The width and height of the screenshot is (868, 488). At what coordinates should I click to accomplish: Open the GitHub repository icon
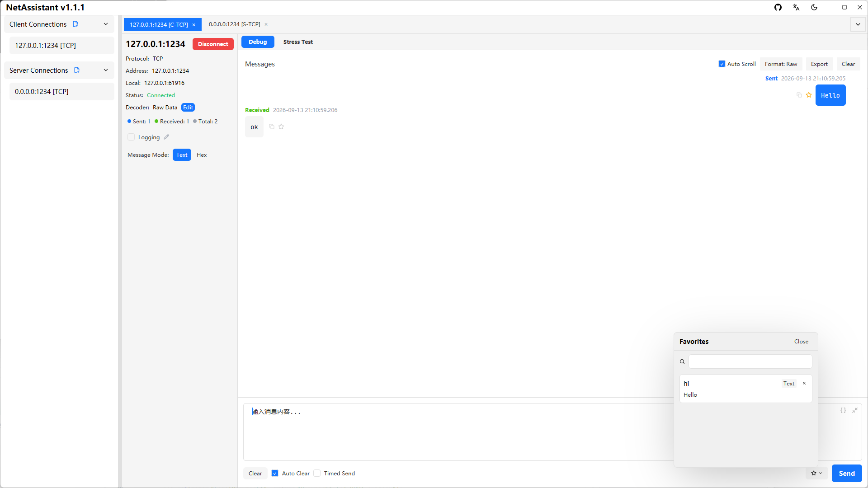(778, 7)
